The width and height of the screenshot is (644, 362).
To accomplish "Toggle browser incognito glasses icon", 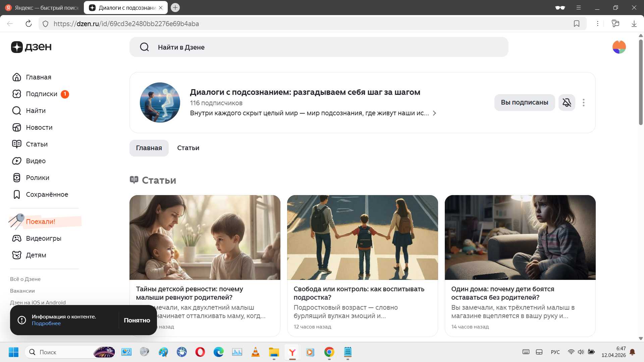I will 560,7.
